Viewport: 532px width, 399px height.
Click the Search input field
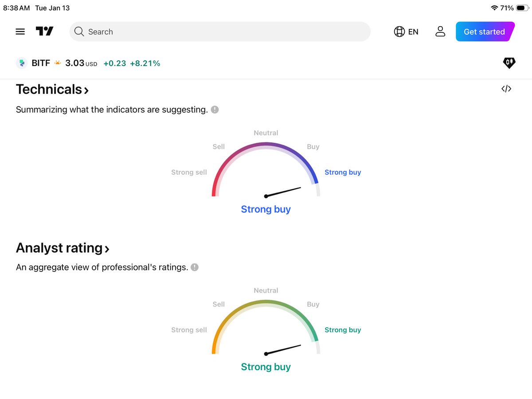220,32
